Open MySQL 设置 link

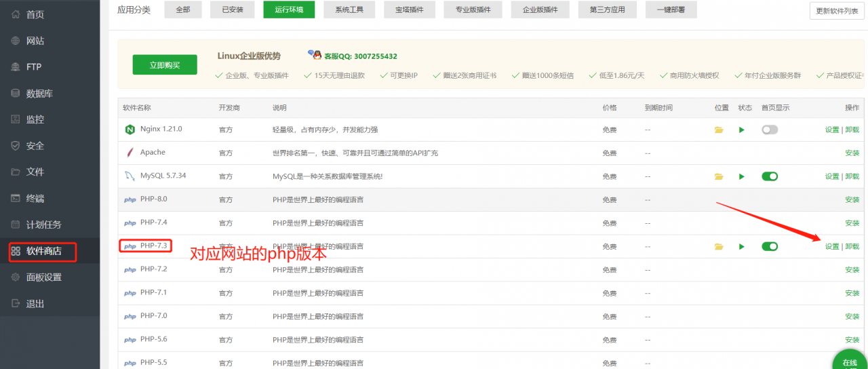[832, 176]
